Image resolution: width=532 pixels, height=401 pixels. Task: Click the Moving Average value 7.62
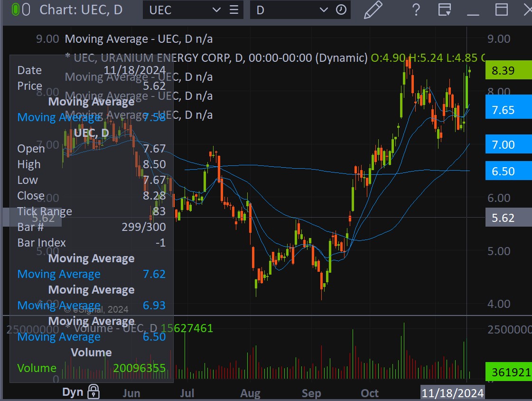(154, 274)
